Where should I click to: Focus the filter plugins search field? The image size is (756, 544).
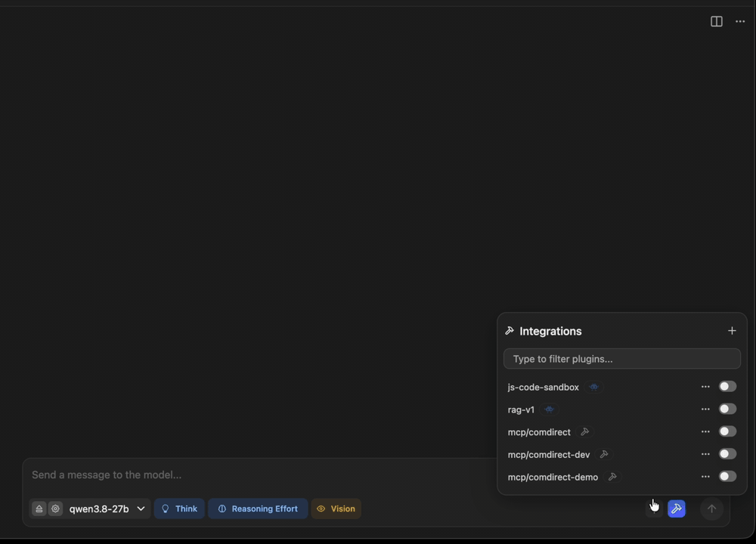(622, 359)
